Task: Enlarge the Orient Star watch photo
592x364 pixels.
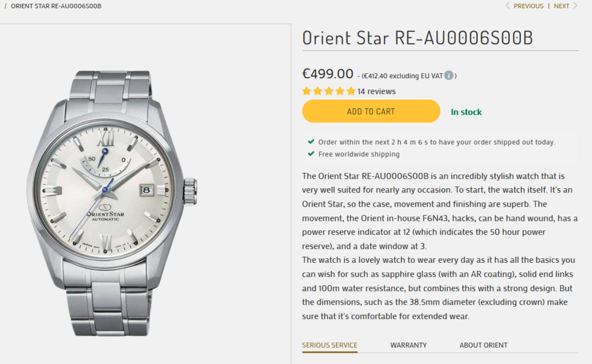Action: tap(112, 195)
